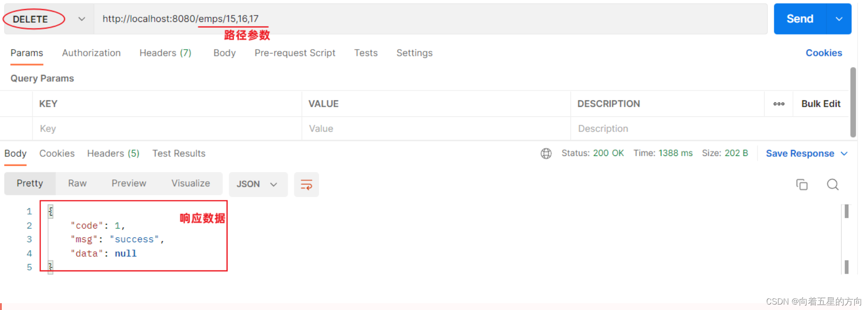Expand the Send button dropdown arrow

(x=839, y=19)
